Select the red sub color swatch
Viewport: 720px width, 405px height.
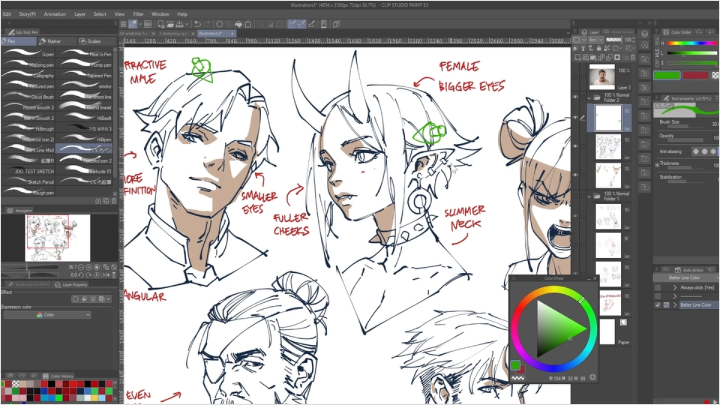pyautogui.click(x=695, y=75)
